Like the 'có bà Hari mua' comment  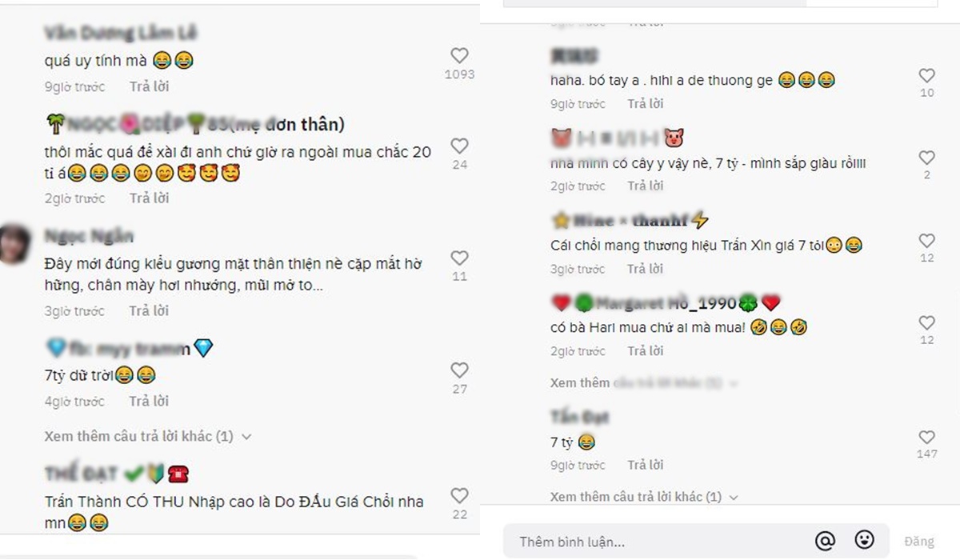(x=926, y=322)
